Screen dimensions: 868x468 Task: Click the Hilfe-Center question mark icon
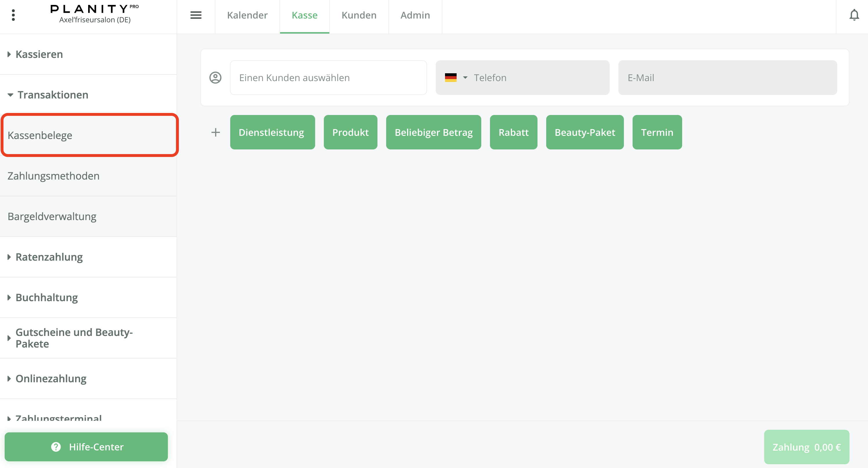[56, 447]
